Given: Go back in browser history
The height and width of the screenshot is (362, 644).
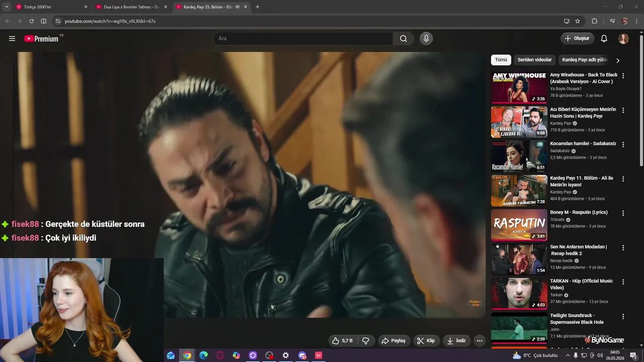Looking at the screenshot, I should click(8, 21).
